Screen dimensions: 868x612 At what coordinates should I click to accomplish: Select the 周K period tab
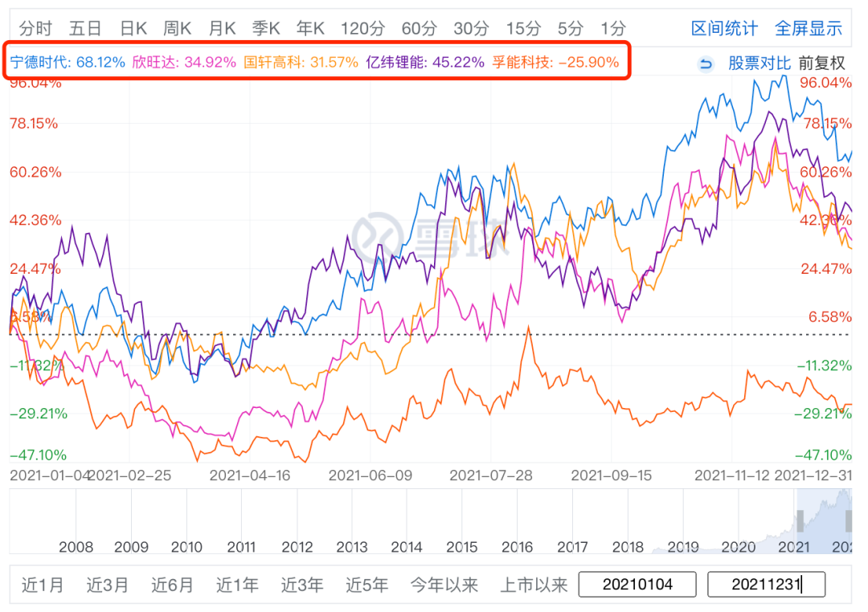(177, 28)
